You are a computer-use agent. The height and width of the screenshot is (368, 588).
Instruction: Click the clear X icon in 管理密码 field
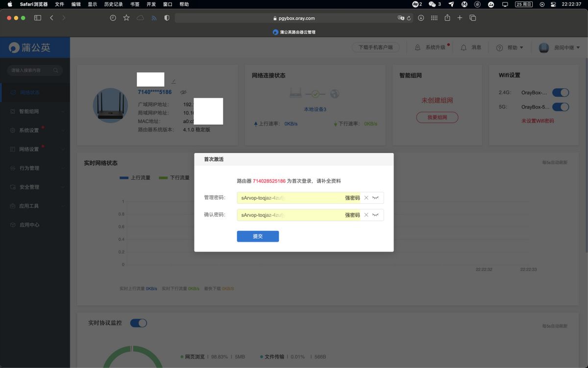(366, 198)
